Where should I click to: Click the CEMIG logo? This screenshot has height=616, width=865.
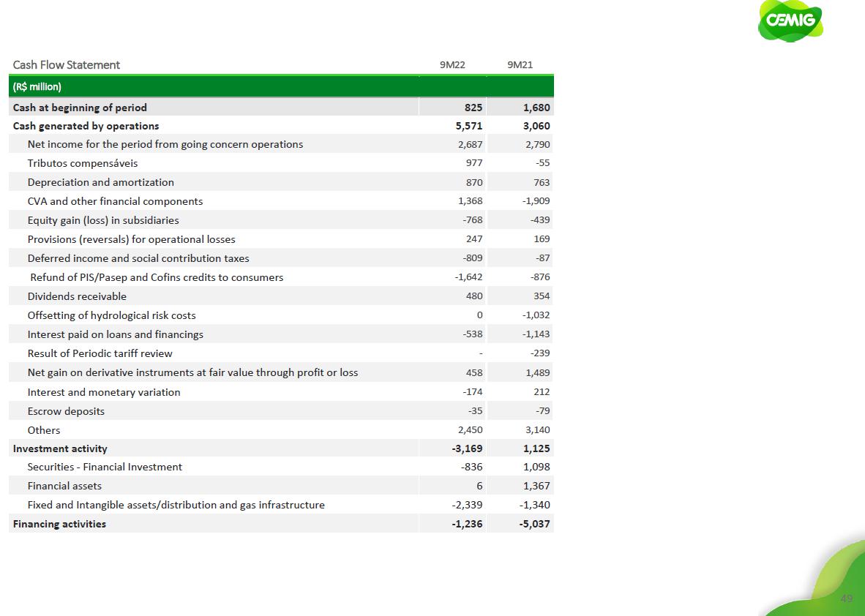[x=790, y=20]
